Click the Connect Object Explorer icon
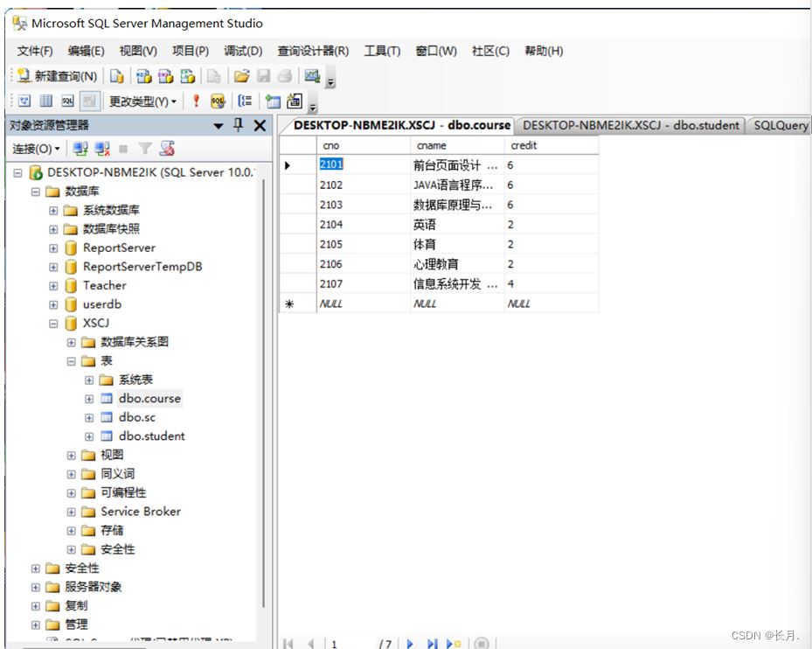The width and height of the screenshot is (812, 649). pos(80,149)
